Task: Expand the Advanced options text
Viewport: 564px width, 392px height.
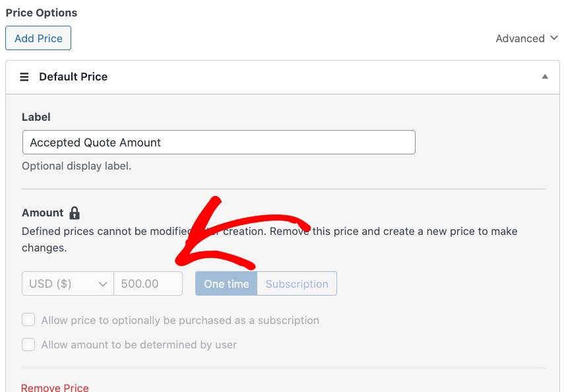Action: (x=520, y=38)
